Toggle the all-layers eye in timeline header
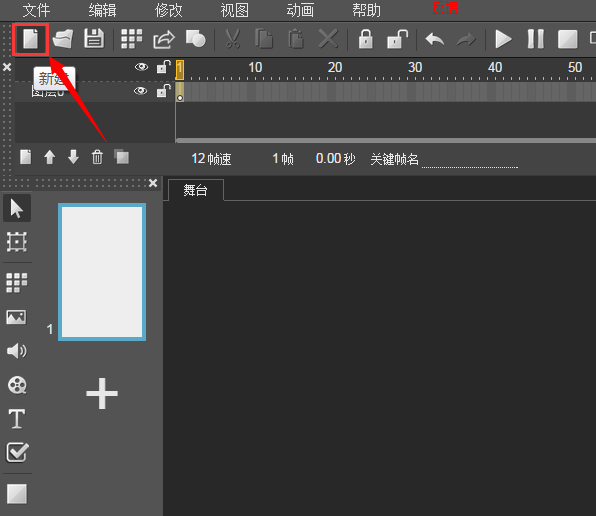The image size is (596, 516). (x=141, y=67)
